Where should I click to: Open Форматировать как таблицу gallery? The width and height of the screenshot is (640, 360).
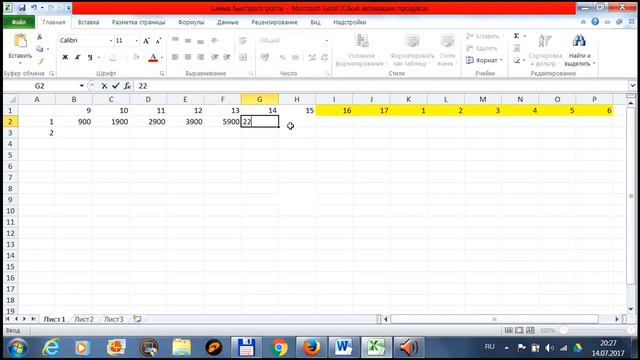pyautogui.click(x=412, y=51)
